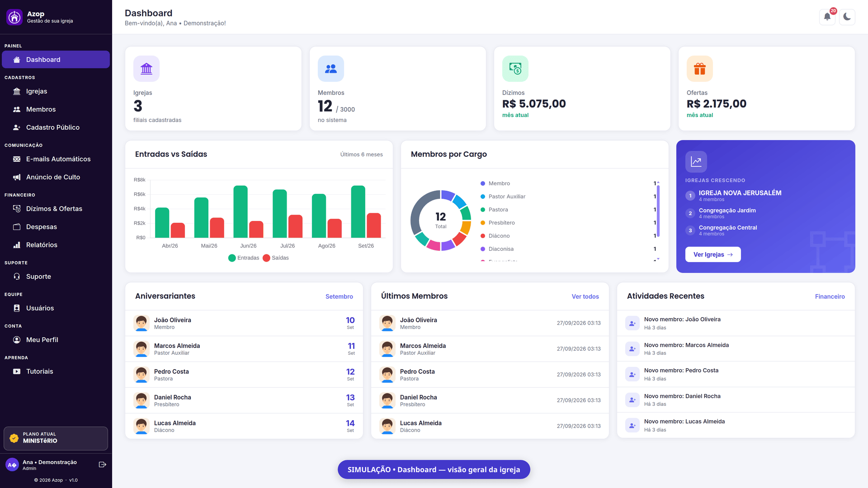Click the Igrejas card bank icon
This screenshot has width=868, height=488.
pyautogui.click(x=146, y=69)
